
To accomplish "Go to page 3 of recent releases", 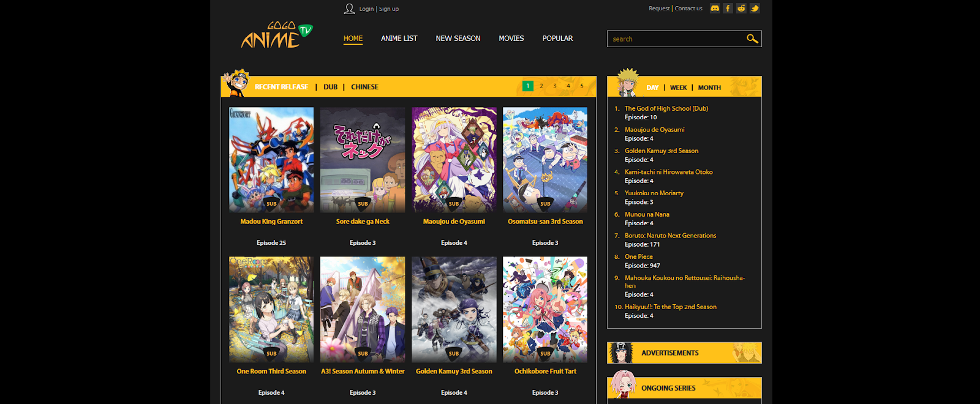I will click(x=555, y=86).
